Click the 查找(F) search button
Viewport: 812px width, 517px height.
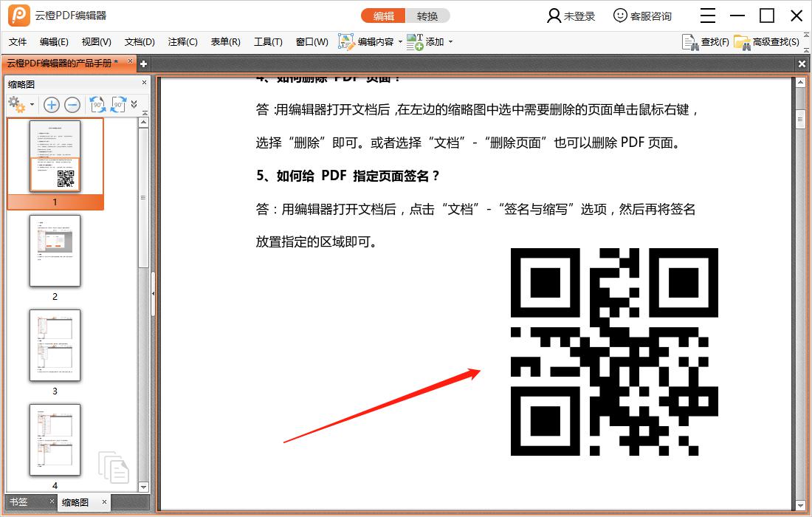(705, 42)
